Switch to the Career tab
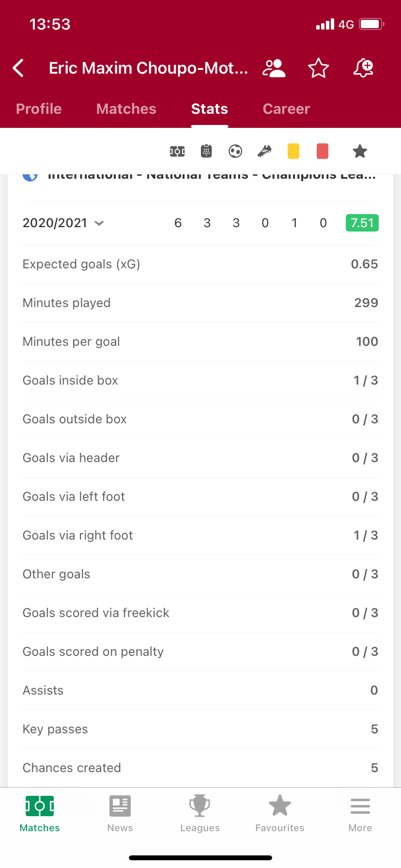Viewport: 401px width, 868px height. [x=286, y=109]
